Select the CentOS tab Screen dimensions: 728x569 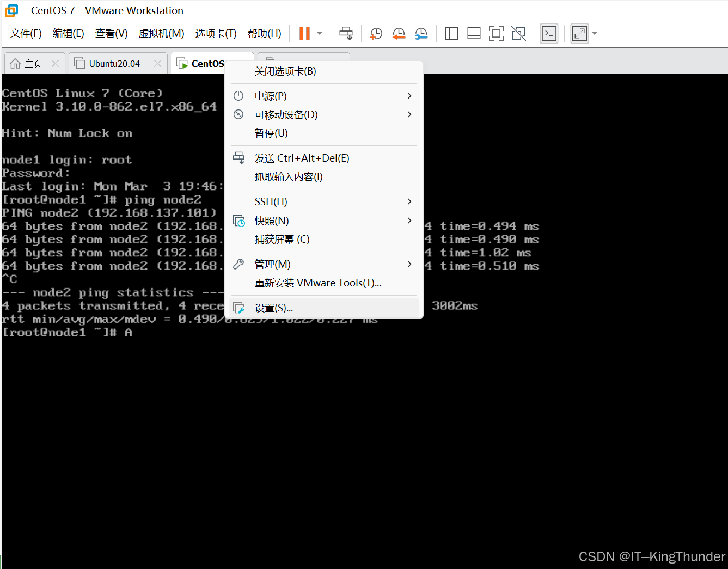tap(199, 64)
